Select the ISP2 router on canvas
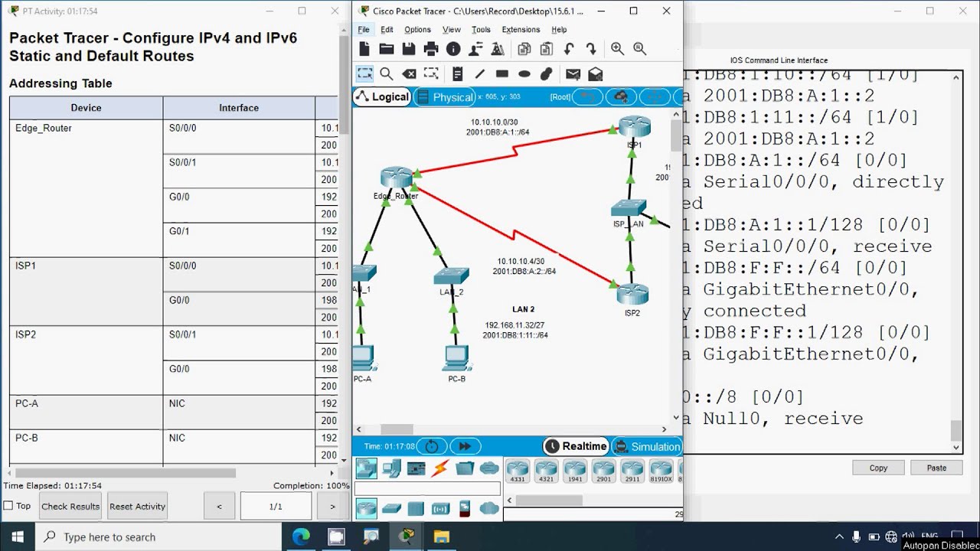The height and width of the screenshot is (551, 980). click(x=632, y=295)
